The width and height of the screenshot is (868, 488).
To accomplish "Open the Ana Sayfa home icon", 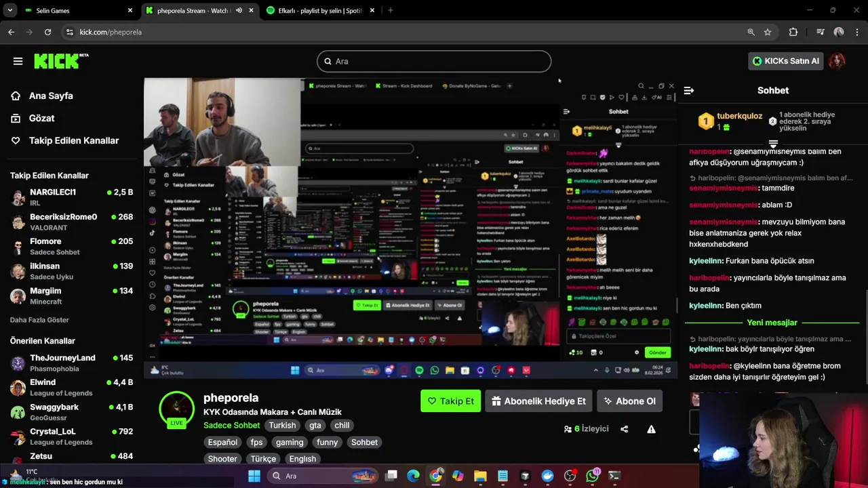I will click(x=16, y=96).
